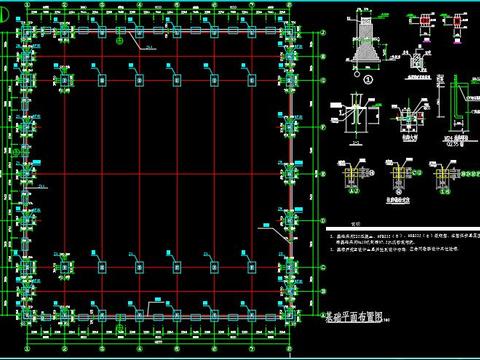Click bottom axis bubble number 1

[27, 349]
